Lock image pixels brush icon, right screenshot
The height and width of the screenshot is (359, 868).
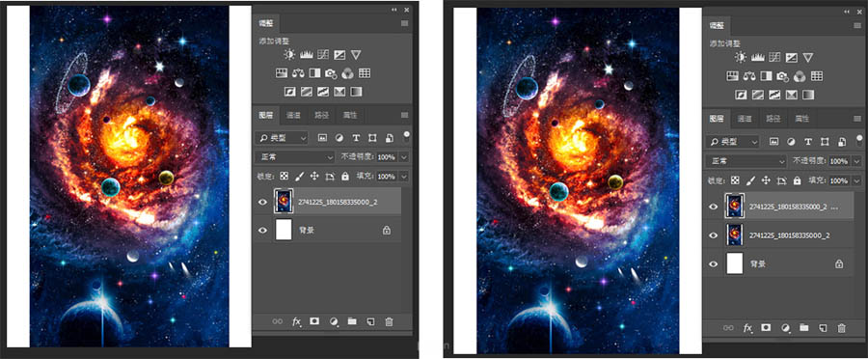(x=751, y=180)
